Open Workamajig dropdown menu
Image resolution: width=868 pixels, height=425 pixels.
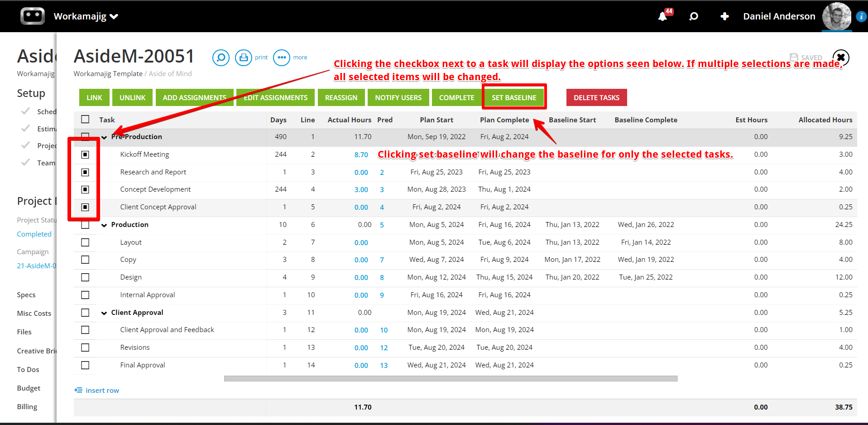[x=86, y=16]
